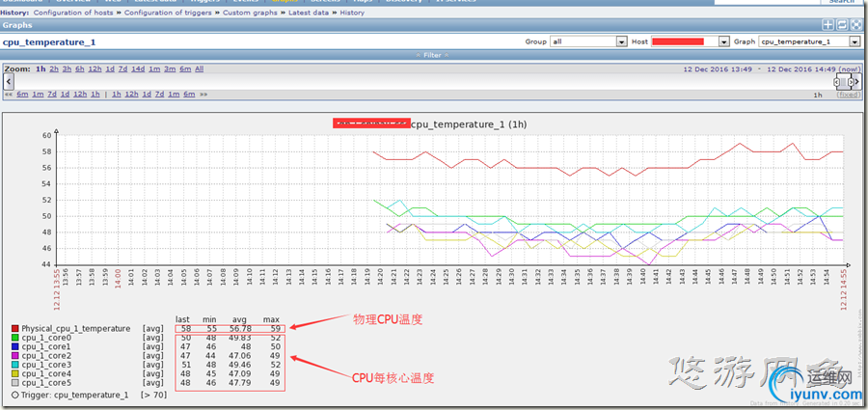868x410 pixels.
Task: Click the start date 12 Dec 2016 13:49
Action: tap(718, 69)
